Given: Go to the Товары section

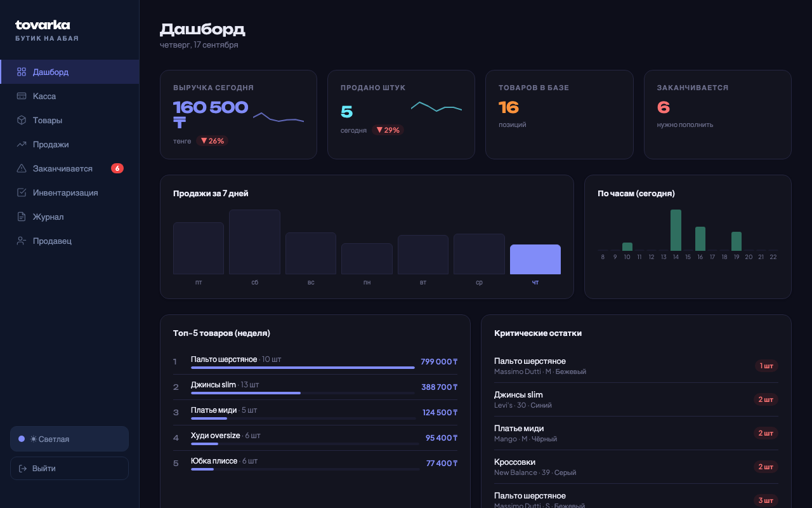Looking at the screenshot, I should pyautogui.click(x=70, y=120).
